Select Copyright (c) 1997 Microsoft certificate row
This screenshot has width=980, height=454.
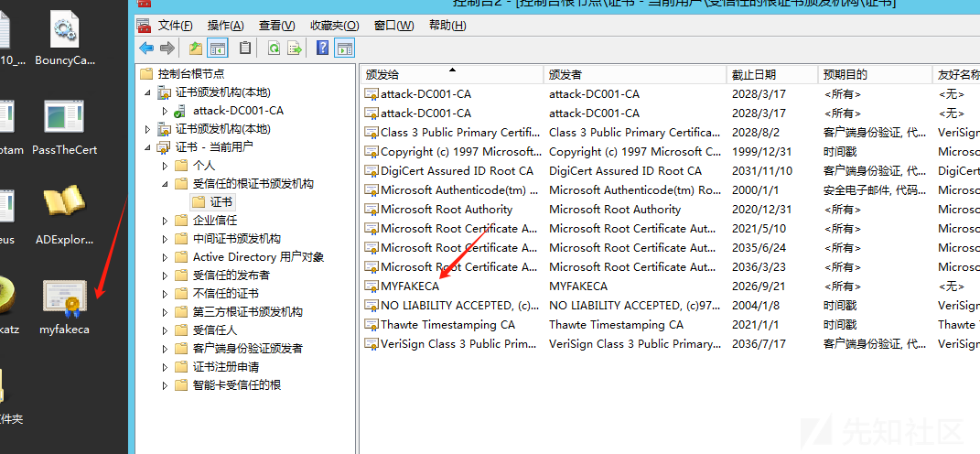tap(671, 152)
